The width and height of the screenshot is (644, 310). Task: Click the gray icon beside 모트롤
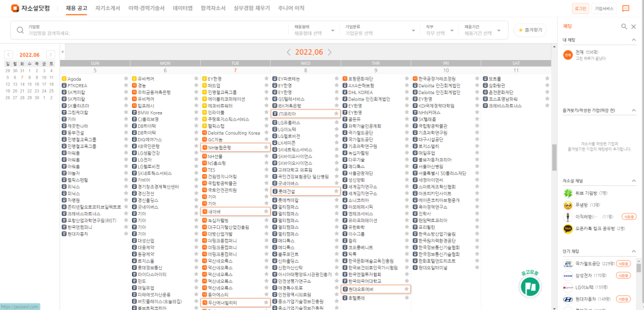pyautogui.click(x=485, y=79)
